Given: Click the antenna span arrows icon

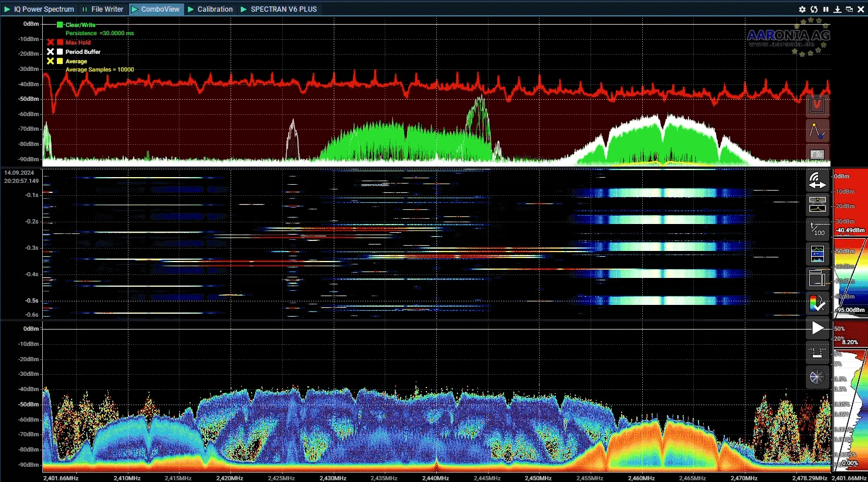Looking at the screenshot, I should [817, 180].
